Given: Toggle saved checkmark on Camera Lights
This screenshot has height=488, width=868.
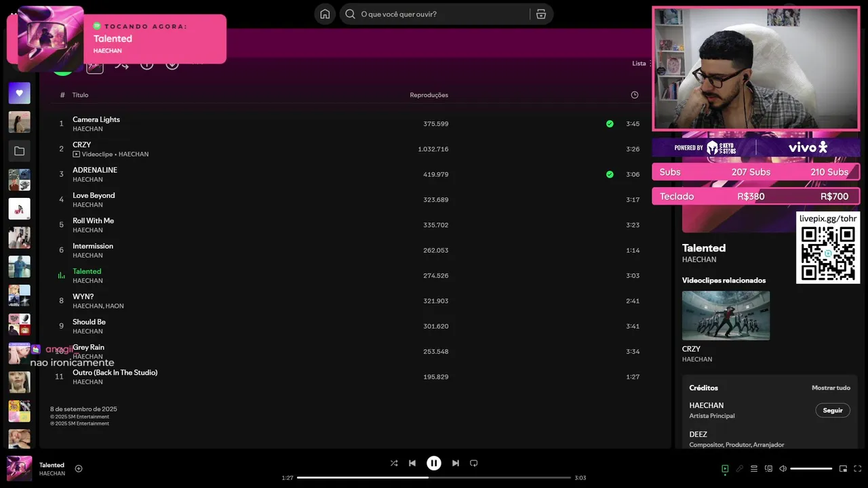Looking at the screenshot, I should tap(610, 124).
